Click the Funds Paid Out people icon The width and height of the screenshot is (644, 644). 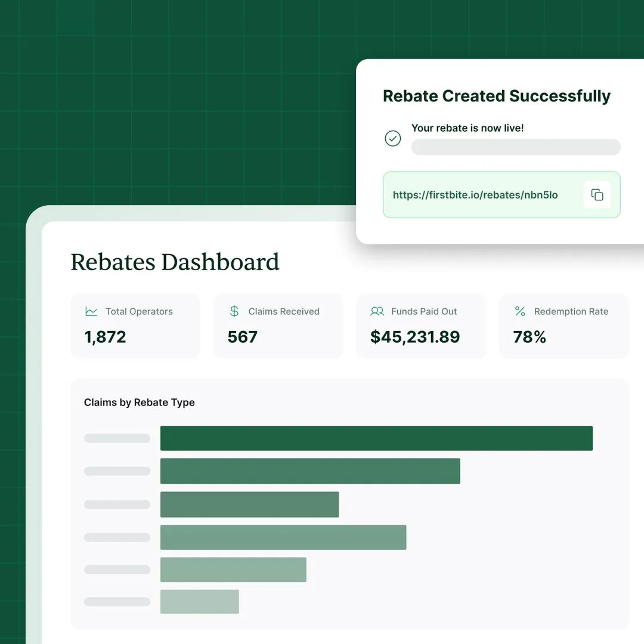coord(377,311)
